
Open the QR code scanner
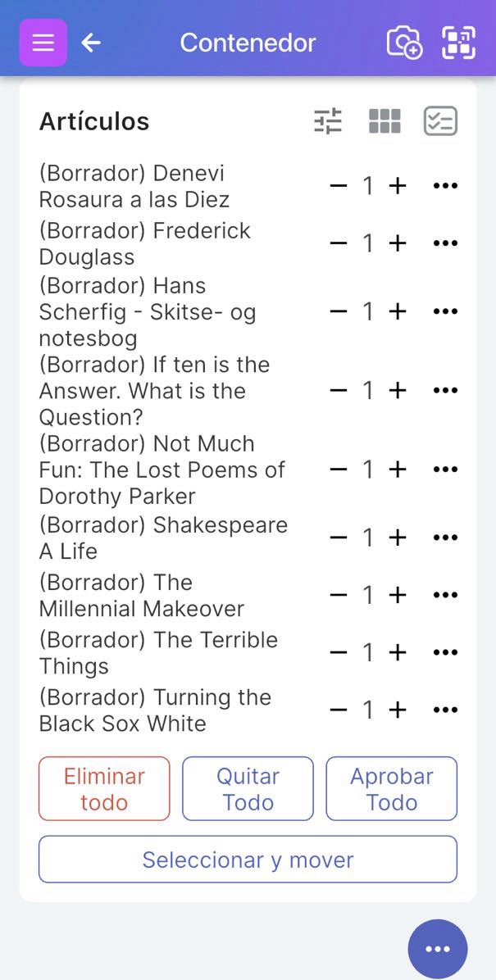[458, 43]
